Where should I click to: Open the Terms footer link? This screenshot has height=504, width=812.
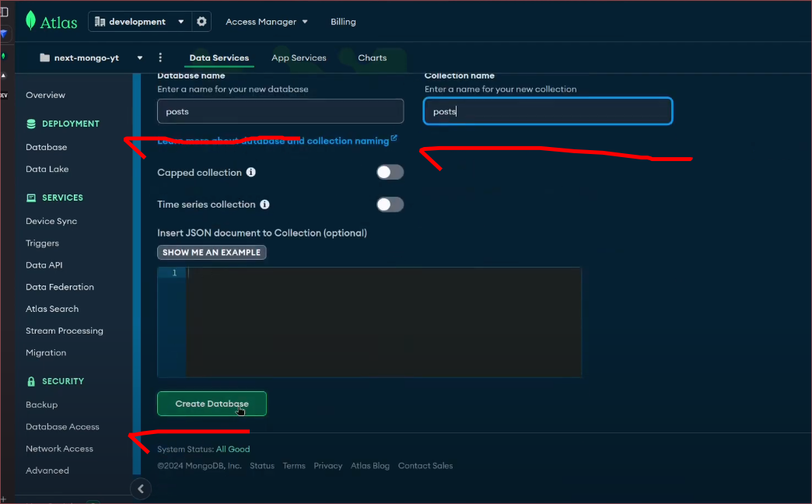(294, 466)
